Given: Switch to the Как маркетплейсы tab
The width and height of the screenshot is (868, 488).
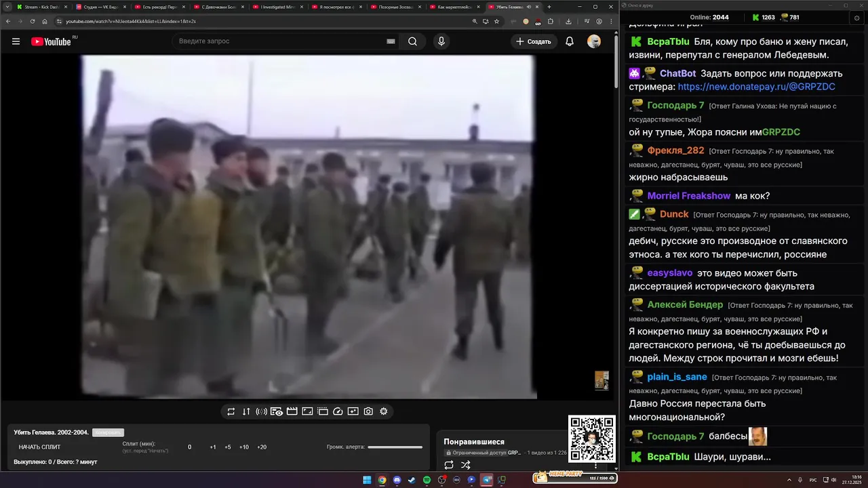Looking at the screenshot, I should coord(455,7).
